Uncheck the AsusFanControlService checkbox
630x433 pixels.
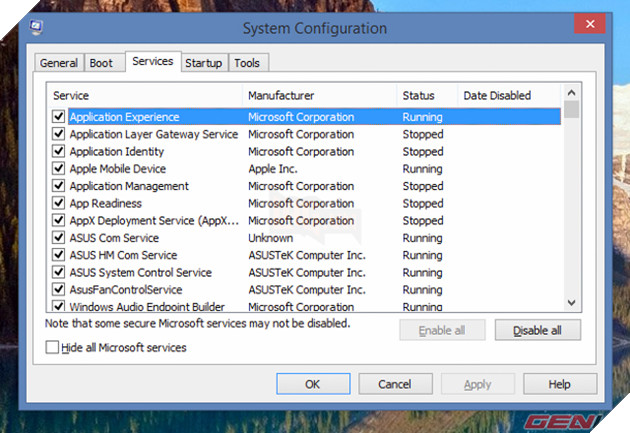[x=59, y=290]
